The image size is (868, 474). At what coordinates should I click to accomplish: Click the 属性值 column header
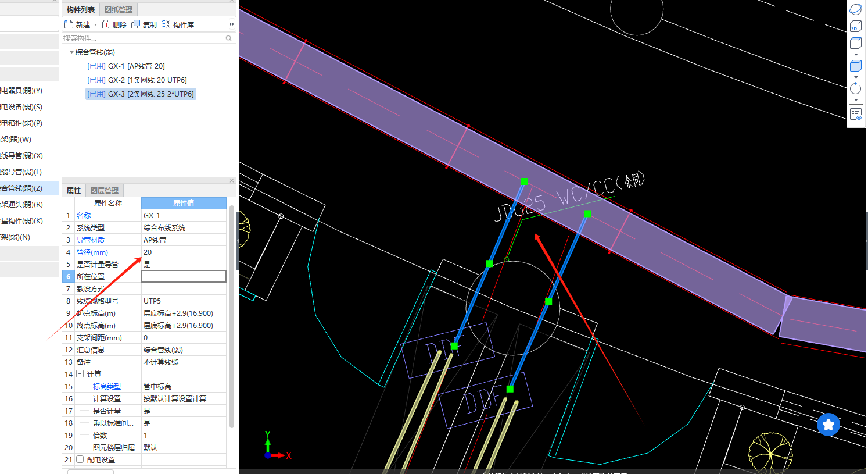(x=184, y=203)
